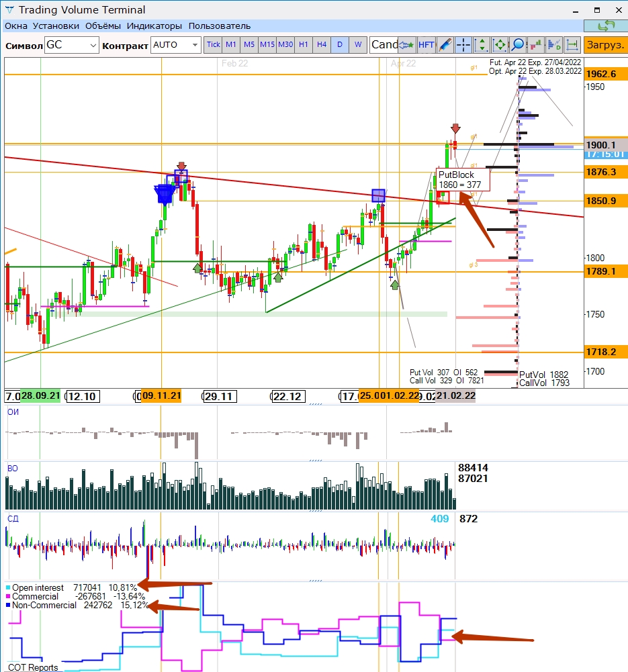Click the green refresh arrows button
This screenshot has width=628, height=672.
click(605, 26)
